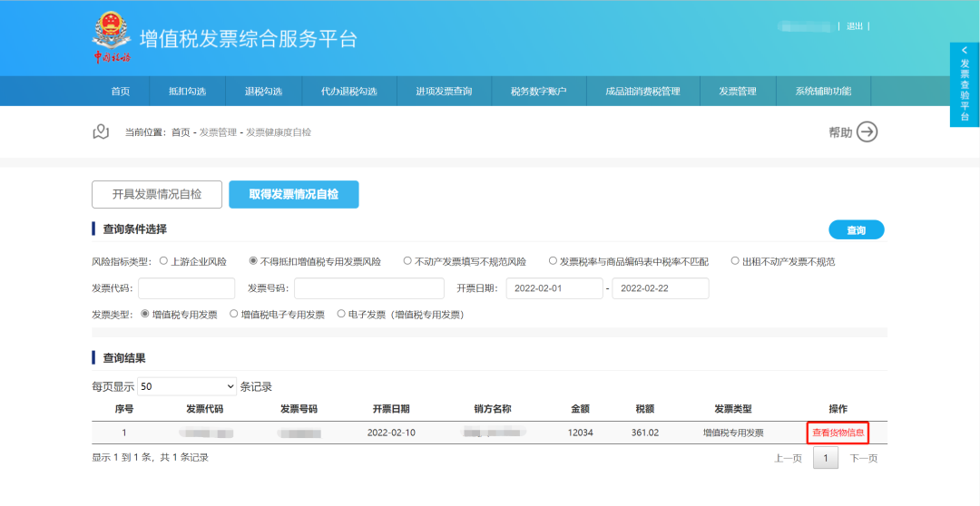Click 首页 in the breadcrumb
980x506 pixels.
181,132
